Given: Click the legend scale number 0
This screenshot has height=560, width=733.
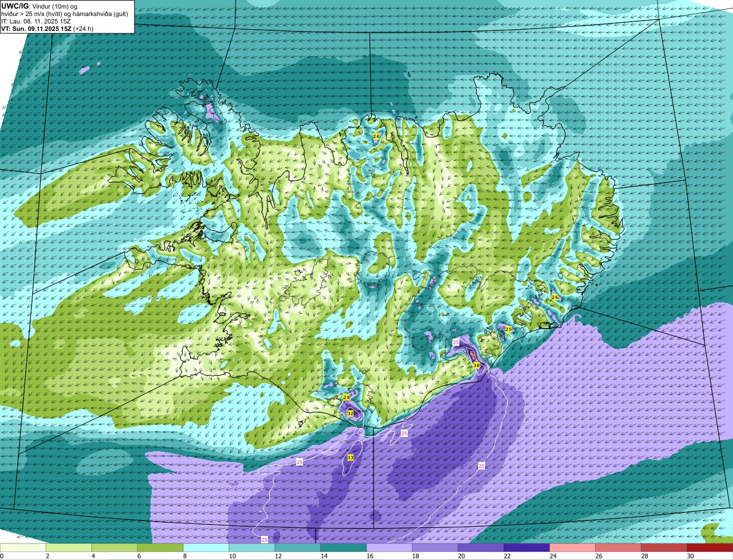Looking at the screenshot, I should tap(2, 556).
